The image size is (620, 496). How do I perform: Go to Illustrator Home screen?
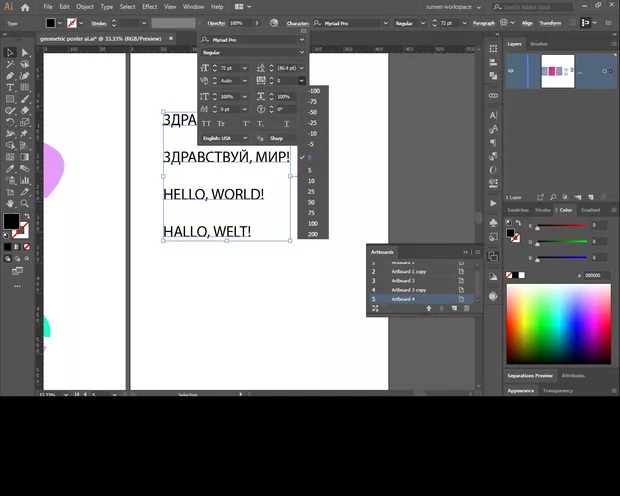tap(25, 7)
